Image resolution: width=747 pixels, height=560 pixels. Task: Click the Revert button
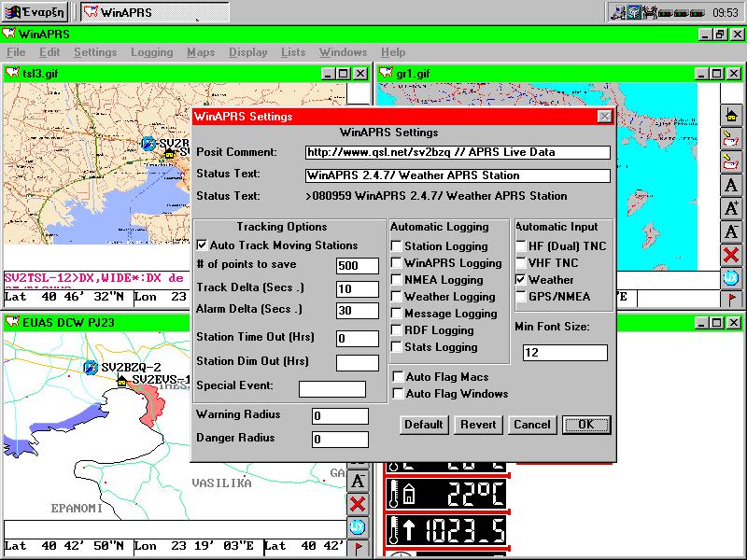[x=478, y=425]
